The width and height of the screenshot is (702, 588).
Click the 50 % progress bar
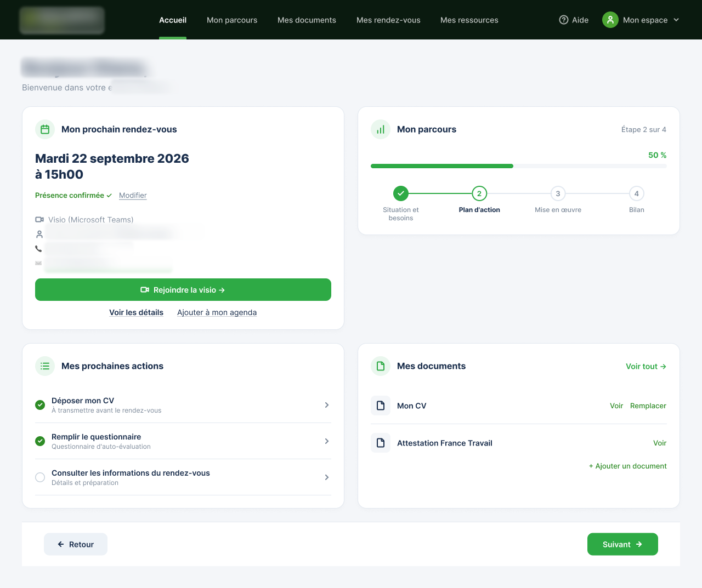click(519, 166)
